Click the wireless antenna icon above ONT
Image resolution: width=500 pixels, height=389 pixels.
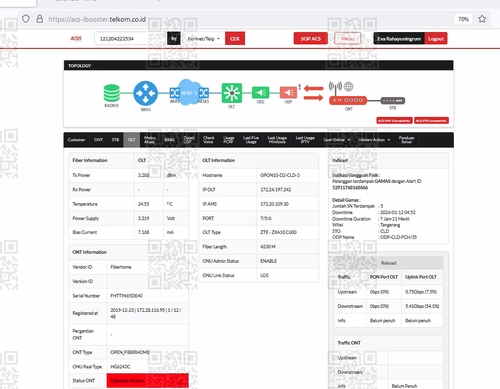335,87
